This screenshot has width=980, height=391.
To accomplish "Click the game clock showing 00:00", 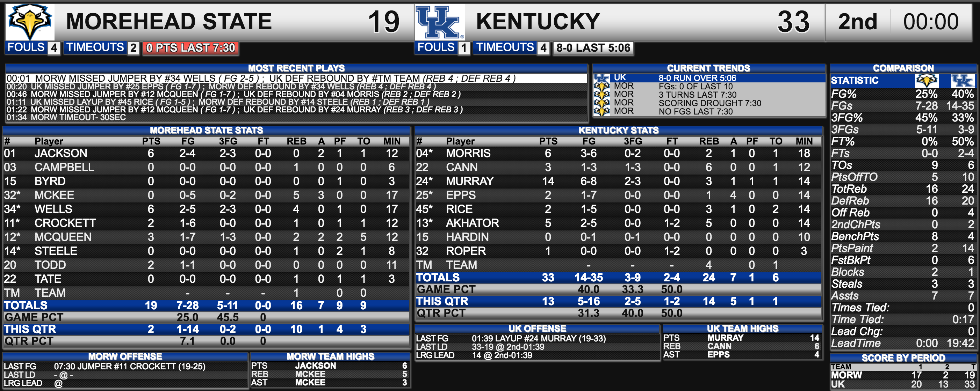I will click(931, 22).
